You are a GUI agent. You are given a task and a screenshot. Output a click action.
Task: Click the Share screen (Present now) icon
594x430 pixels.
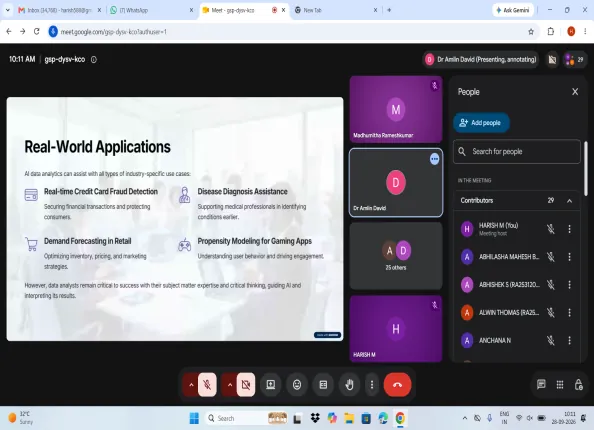pyautogui.click(x=270, y=385)
